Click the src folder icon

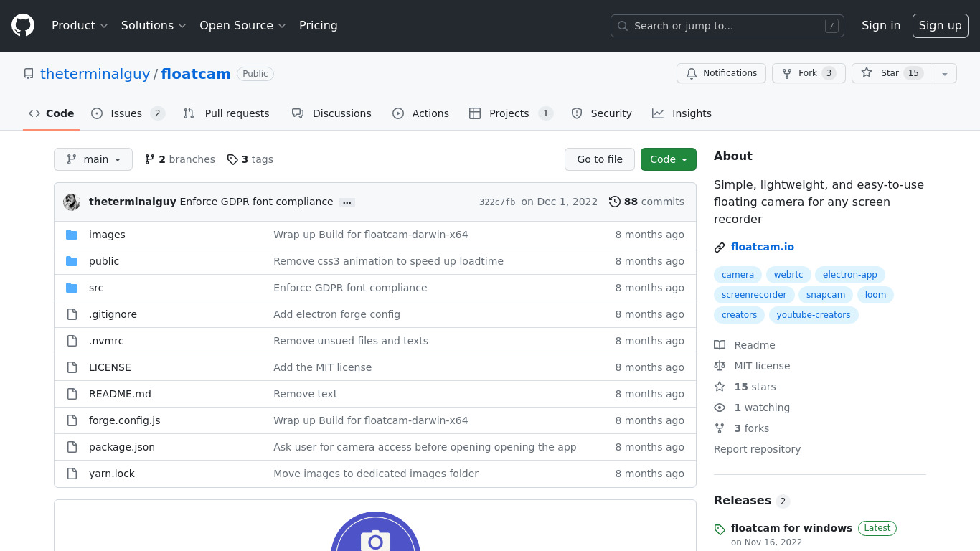coord(72,288)
